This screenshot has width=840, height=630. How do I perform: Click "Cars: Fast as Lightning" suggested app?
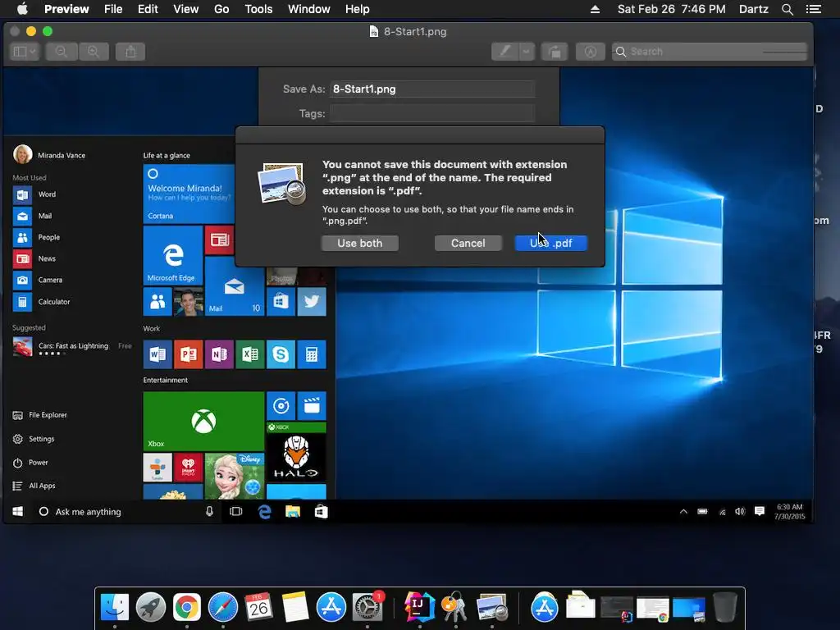tap(73, 345)
